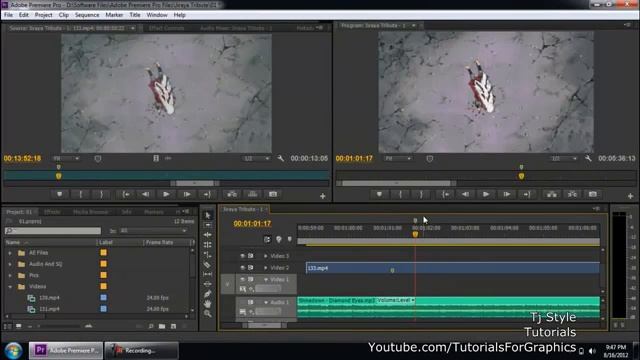
Task: Open Program monitor playback resolution dropdown
Action: point(564,158)
